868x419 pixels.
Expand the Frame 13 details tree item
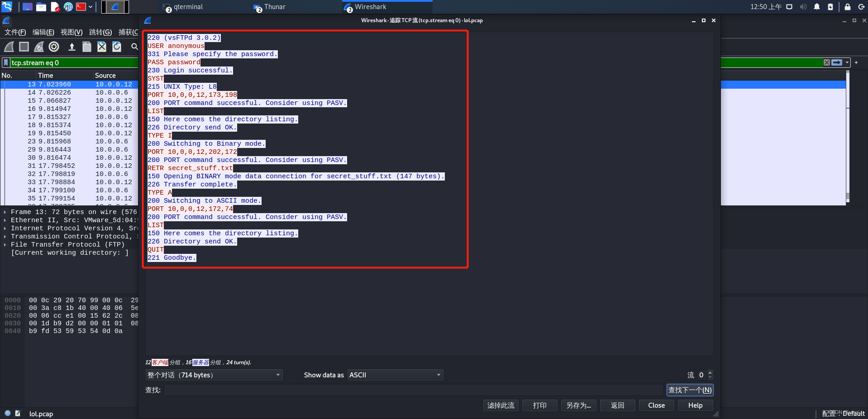point(5,212)
